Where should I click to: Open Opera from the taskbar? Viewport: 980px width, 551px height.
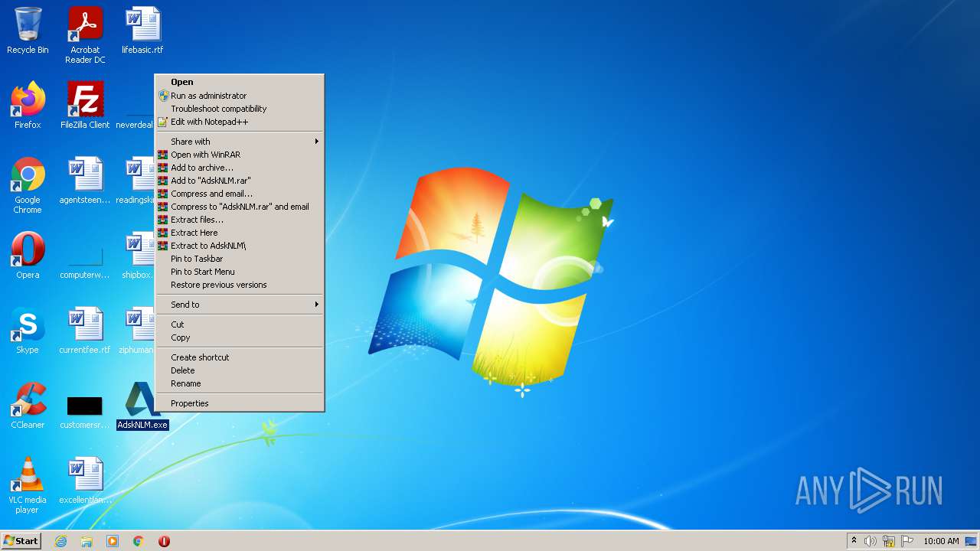coord(164,541)
